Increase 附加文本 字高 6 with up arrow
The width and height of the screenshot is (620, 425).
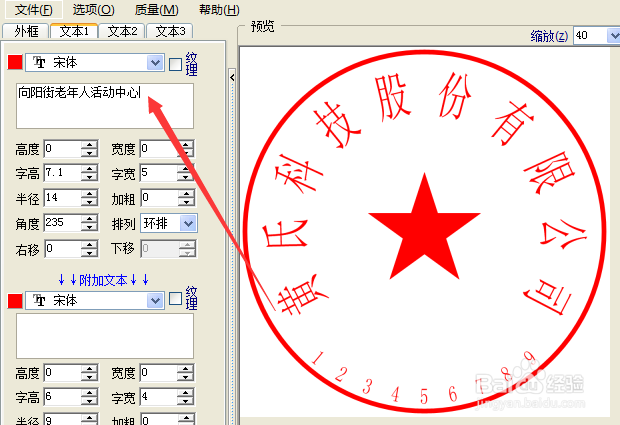tap(90, 393)
